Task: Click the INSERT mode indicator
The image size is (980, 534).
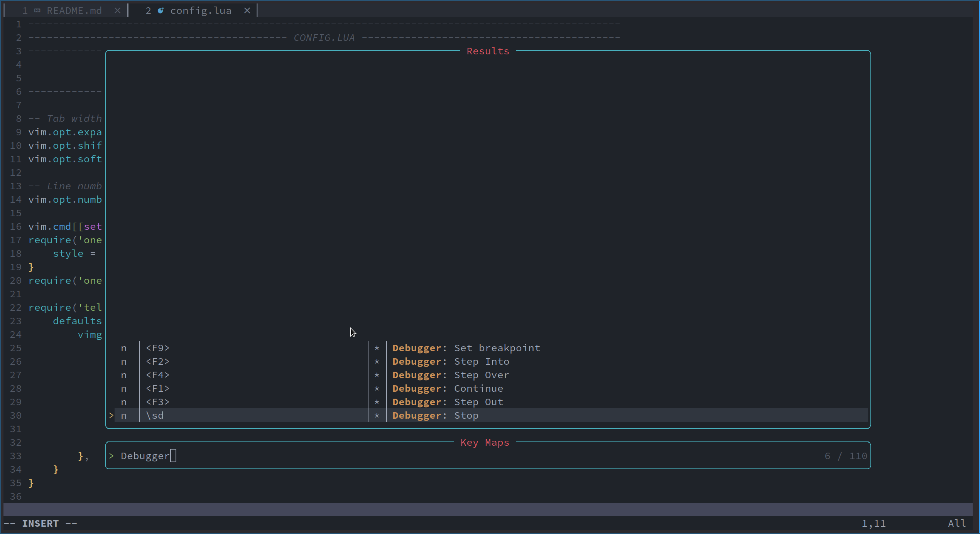Action: pyautogui.click(x=40, y=523)
